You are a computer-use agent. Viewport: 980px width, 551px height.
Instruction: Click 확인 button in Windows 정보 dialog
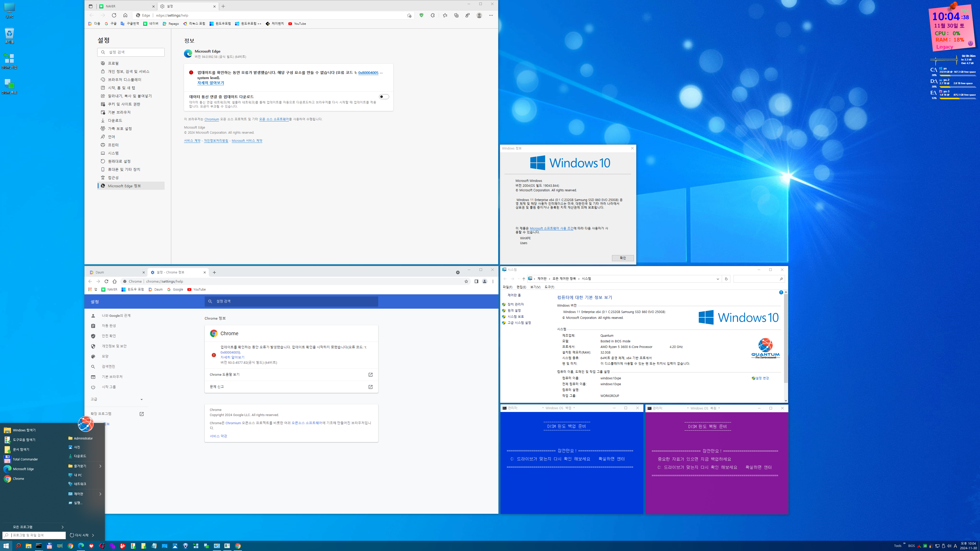622,258
